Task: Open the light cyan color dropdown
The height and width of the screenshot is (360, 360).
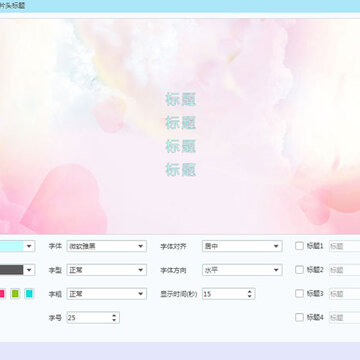Action: coord(29,246)
